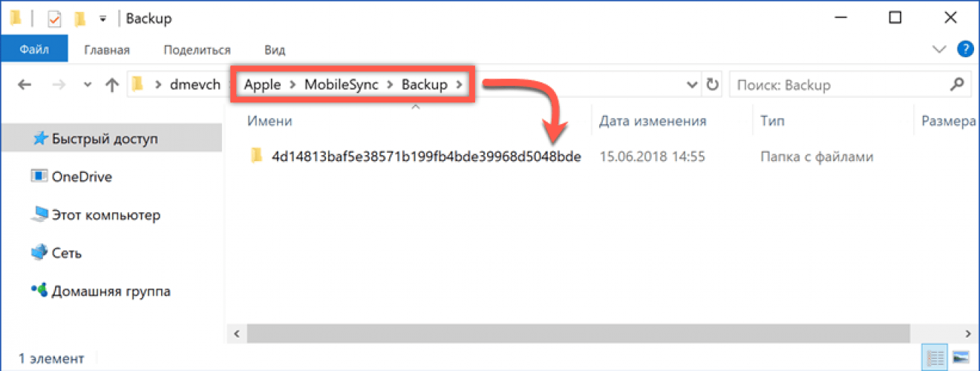Viewport: 980px width, 371px height.
Task: Click the Up one level arrow
Action: pos(112,85)
